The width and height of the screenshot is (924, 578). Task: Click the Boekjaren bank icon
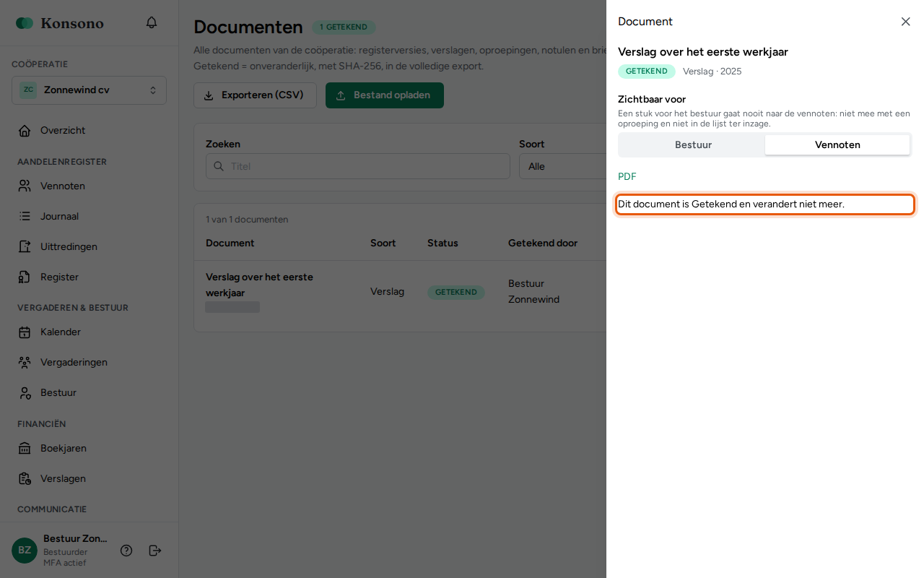25,449
